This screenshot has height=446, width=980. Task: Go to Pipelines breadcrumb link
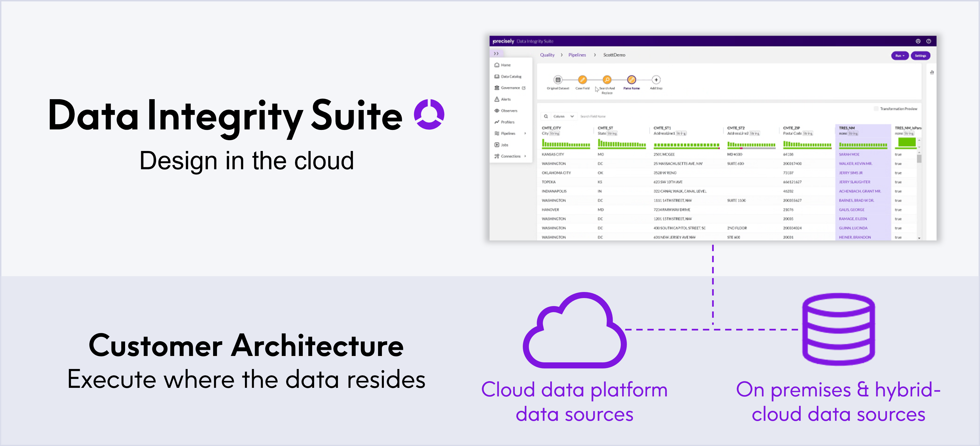[x=577, y=55]
